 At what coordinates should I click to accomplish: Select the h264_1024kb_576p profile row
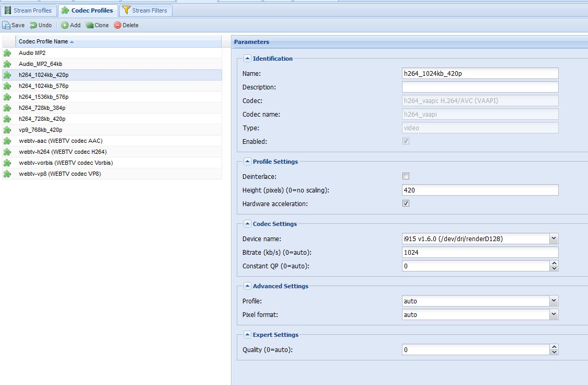[x=112, y=86]
